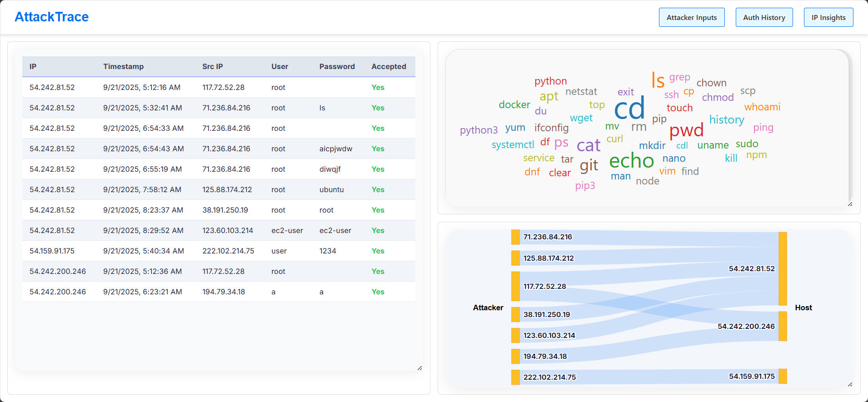Image resolution: width=868 pixels, height=402 pixels.
Task: Click the 54.159.91.175 host node bar
Action: (783, 376)
